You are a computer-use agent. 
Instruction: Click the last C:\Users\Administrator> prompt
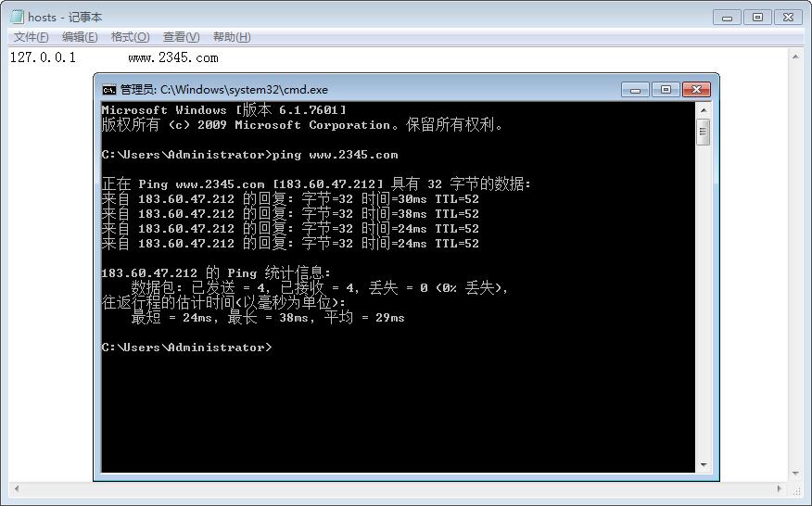click(x=186, y=348)
